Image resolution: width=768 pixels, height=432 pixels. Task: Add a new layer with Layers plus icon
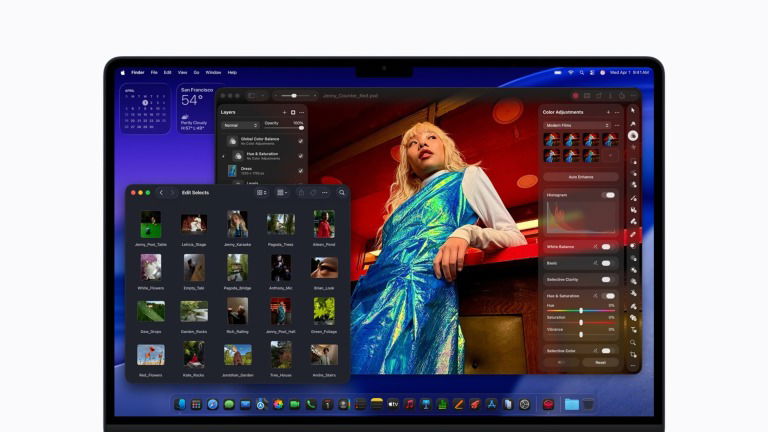tap(285, 112)
